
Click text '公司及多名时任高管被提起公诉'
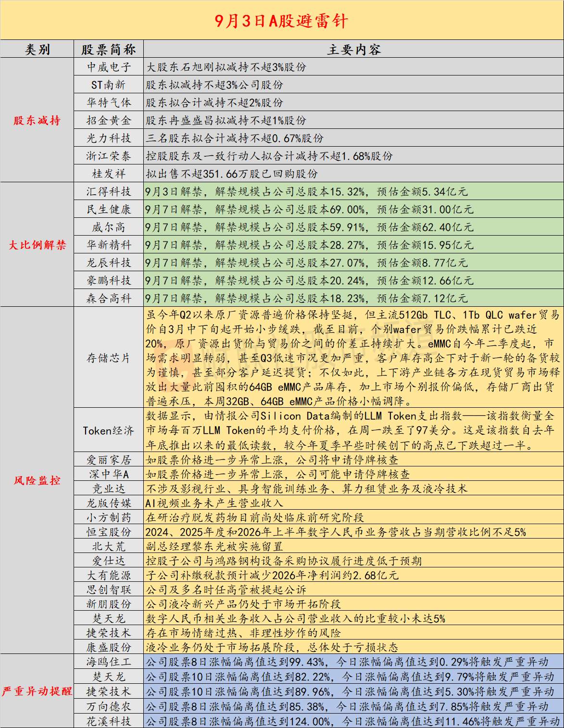(x=226, y=590)
